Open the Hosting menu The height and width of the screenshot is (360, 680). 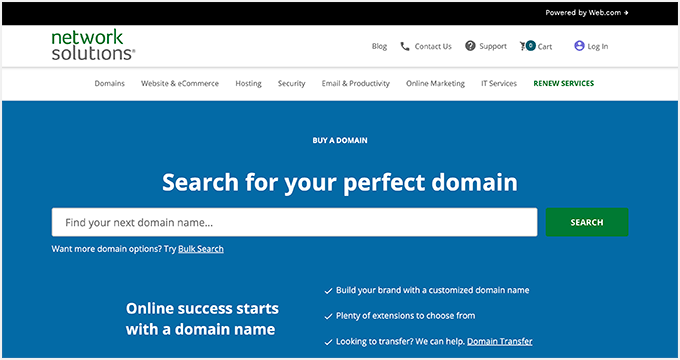248,83
